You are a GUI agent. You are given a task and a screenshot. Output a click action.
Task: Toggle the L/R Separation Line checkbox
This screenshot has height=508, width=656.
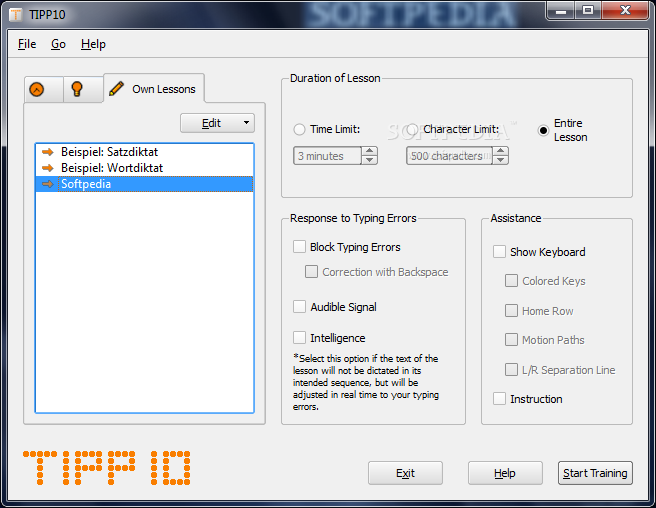(511, 369)
